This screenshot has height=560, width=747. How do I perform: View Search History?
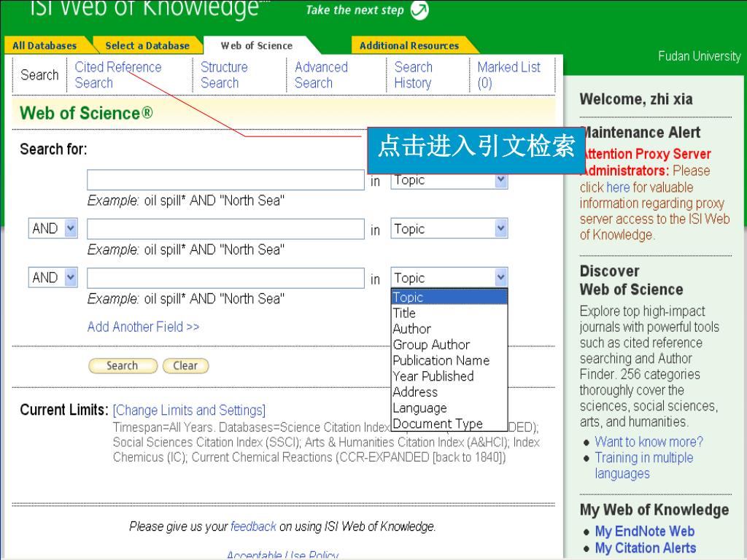(x=413, y=75)
